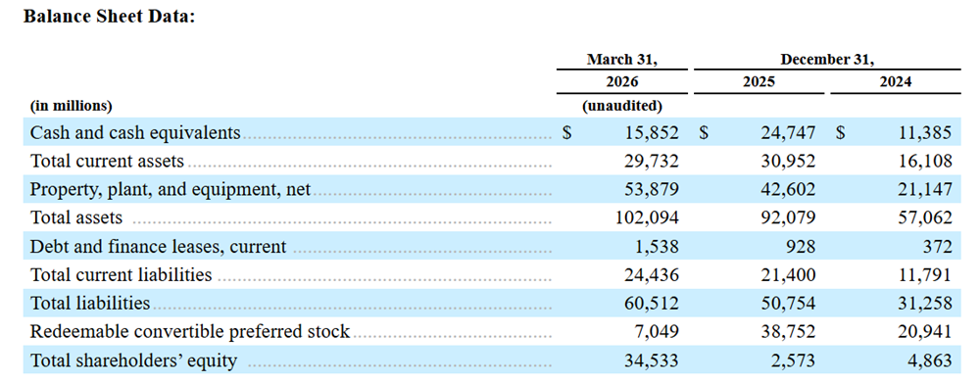The height and width of the screenshot is (383, 980).
Task: Click the Total shareholders' equity label
Action: click(x=133, y=360)
